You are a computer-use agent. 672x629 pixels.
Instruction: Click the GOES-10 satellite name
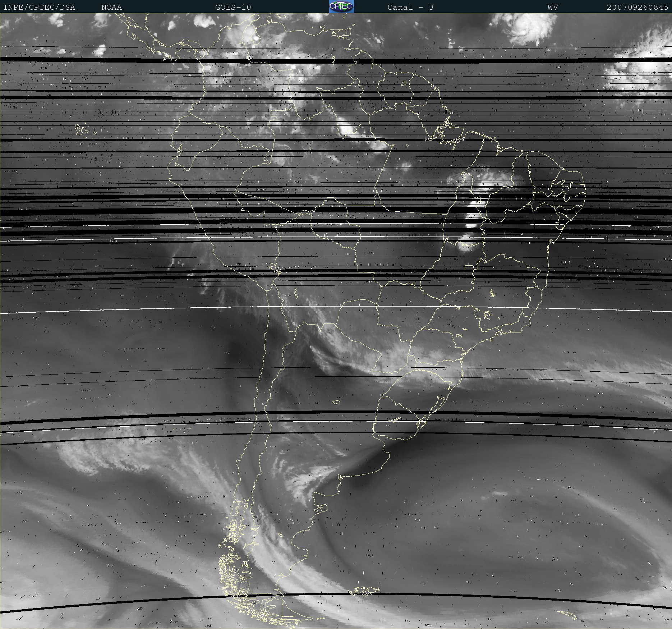[x=233, y=7]
